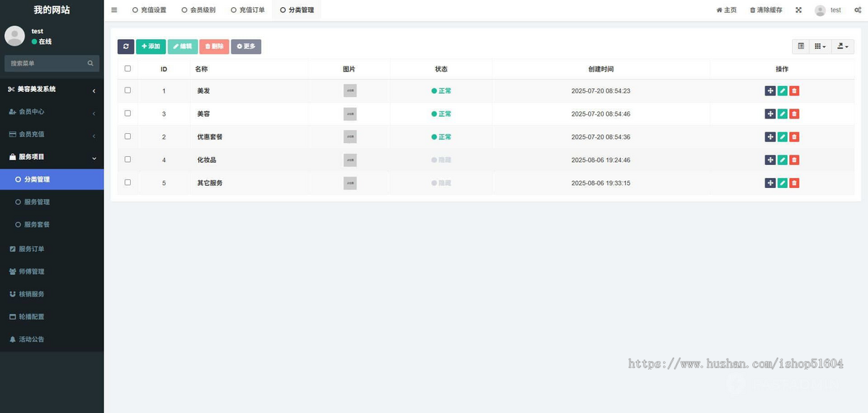
Task: Click the 我的网站 site title
Action: click(52, 10)
